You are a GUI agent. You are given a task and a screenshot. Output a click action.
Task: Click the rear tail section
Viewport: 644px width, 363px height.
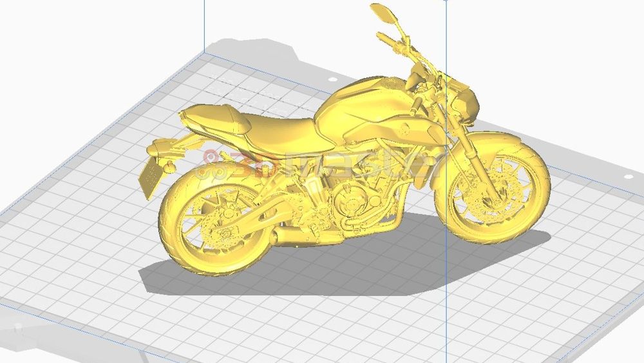(206, 119)
